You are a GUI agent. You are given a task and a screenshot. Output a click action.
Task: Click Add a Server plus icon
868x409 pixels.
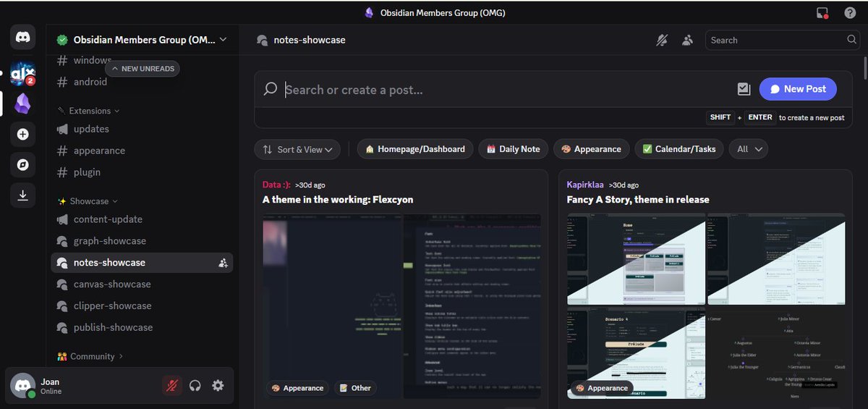click(x=22, y=134)
